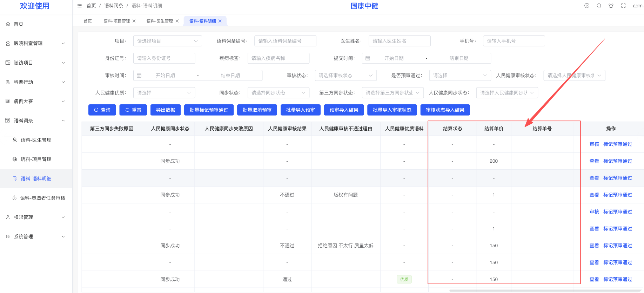Open 语料-医生管理 in sidebar
This screenshot has height=293, width=644.
(36, 140)
